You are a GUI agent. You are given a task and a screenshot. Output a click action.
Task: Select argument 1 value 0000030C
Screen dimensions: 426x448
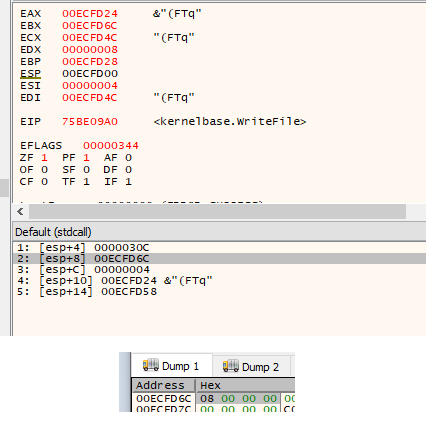[122, 248]
